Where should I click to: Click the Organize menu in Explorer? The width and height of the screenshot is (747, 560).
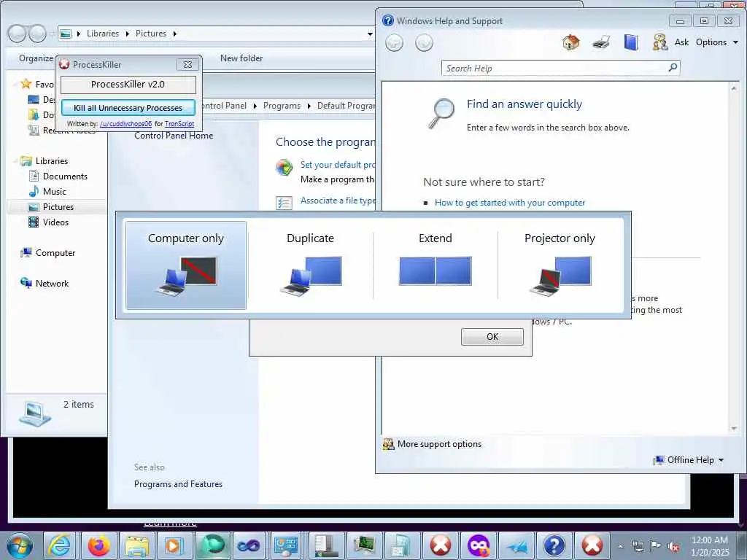point(36,58)
